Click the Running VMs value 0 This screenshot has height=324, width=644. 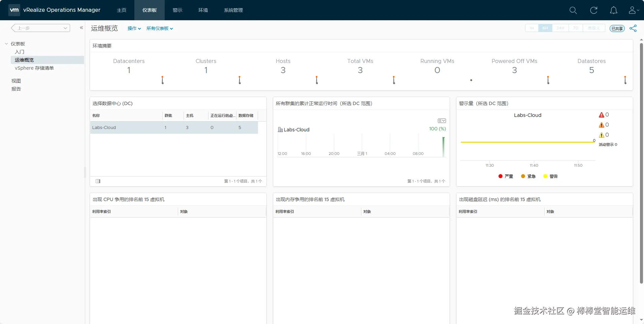[437, 70]
